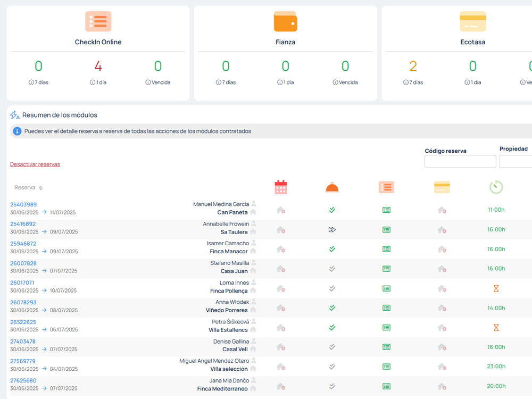Image resolution: width=532 pixels, height=399 pixels.
Task: Click Fianza 7 días count 0
Action: click(x=226, y=66)
